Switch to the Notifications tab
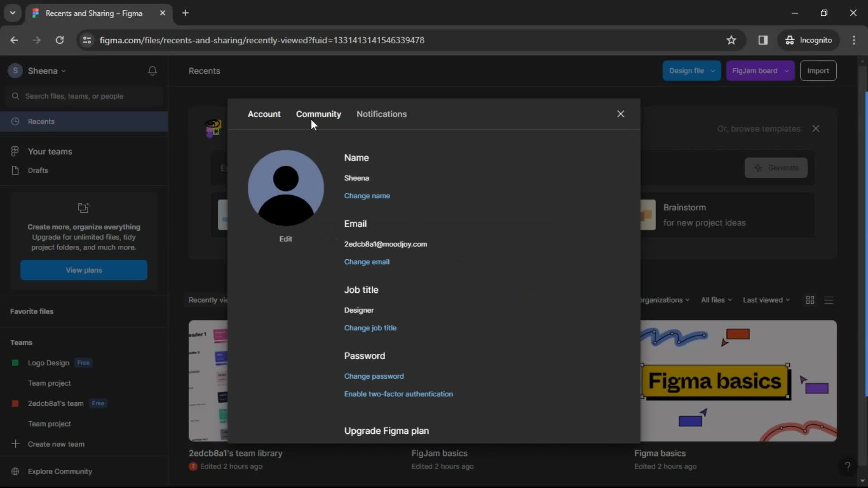Image resolution: width=868 pixels, height=488 pixels. (x=382, y=114)
